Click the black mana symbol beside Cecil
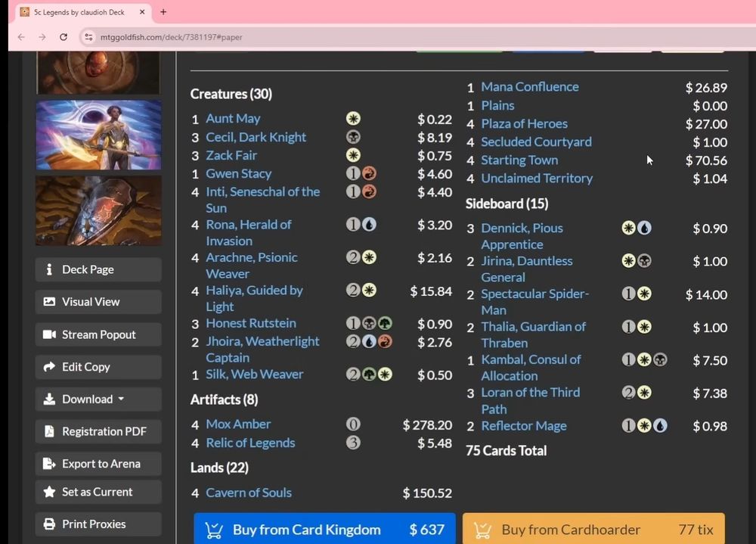 click(x=353, y=137)
